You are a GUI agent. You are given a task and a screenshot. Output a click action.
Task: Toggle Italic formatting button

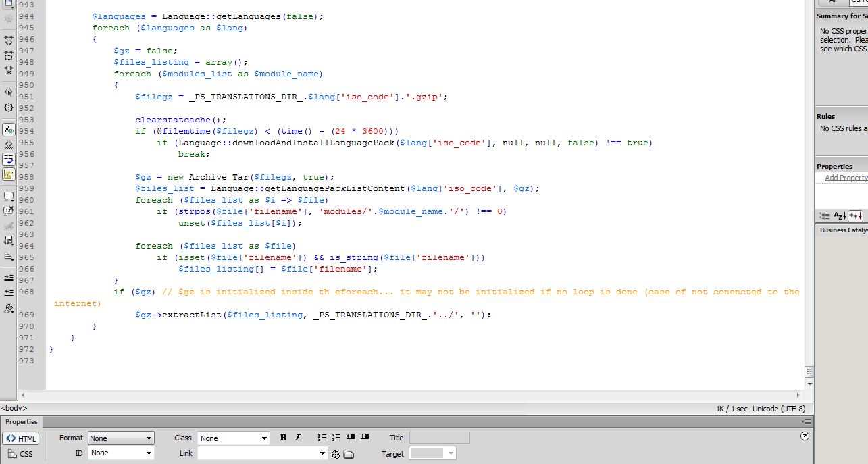point(297,438)
